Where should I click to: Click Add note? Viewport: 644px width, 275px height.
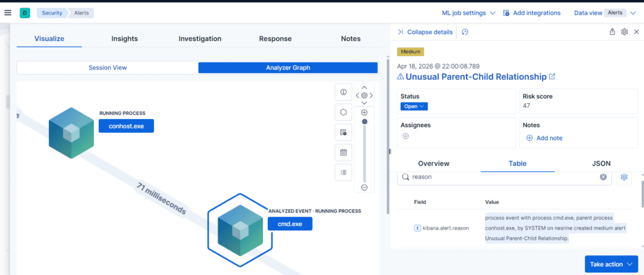(x=544, y=138)
